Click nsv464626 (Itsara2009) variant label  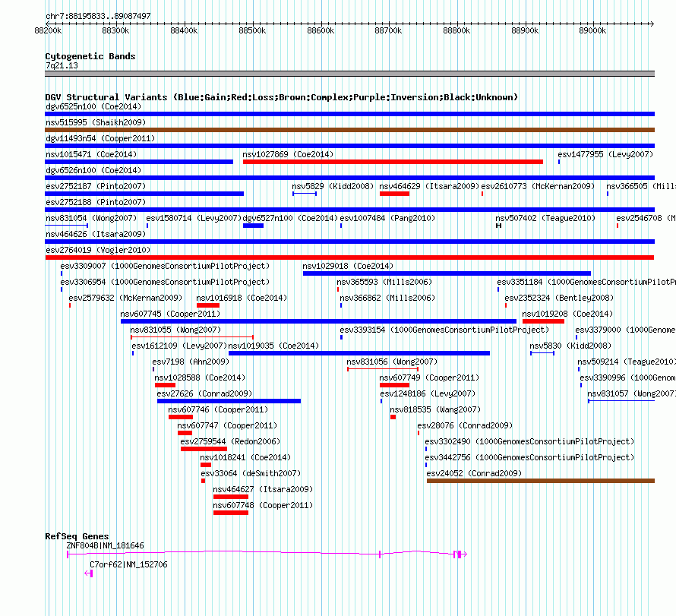(96, 234)
